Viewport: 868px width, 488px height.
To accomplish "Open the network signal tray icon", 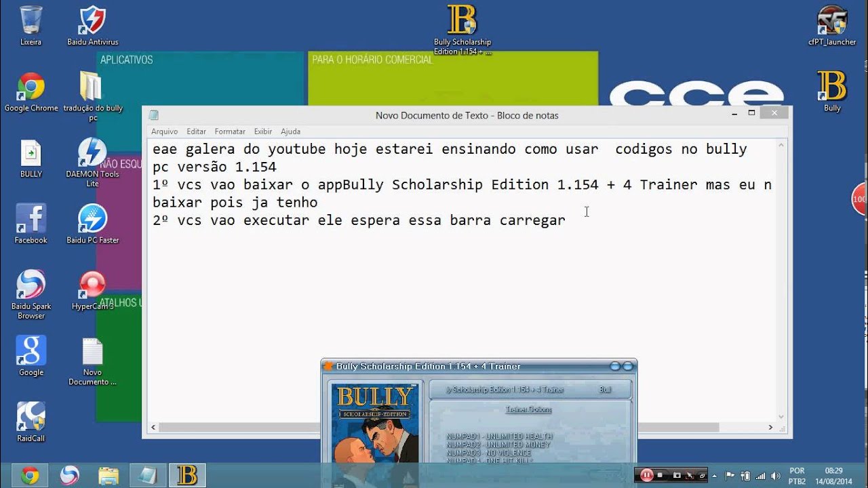I will coord(760,475).
